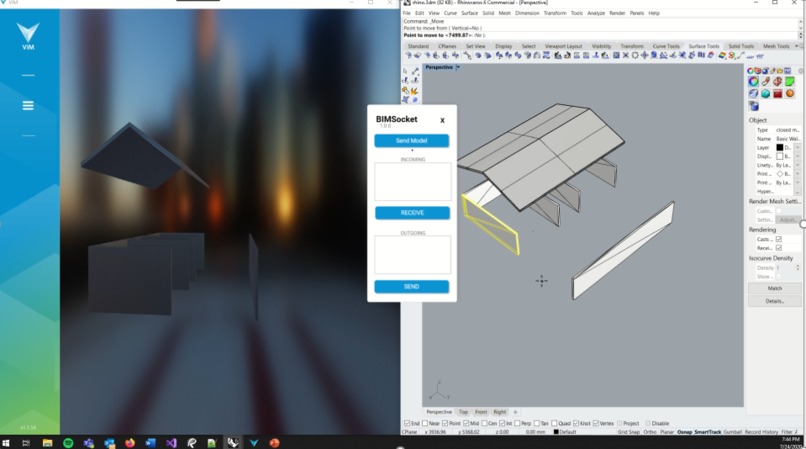This screenshot has height=449, width=806.
Task: Toggle the End osnap checkbox
Action: pos(407,423)
